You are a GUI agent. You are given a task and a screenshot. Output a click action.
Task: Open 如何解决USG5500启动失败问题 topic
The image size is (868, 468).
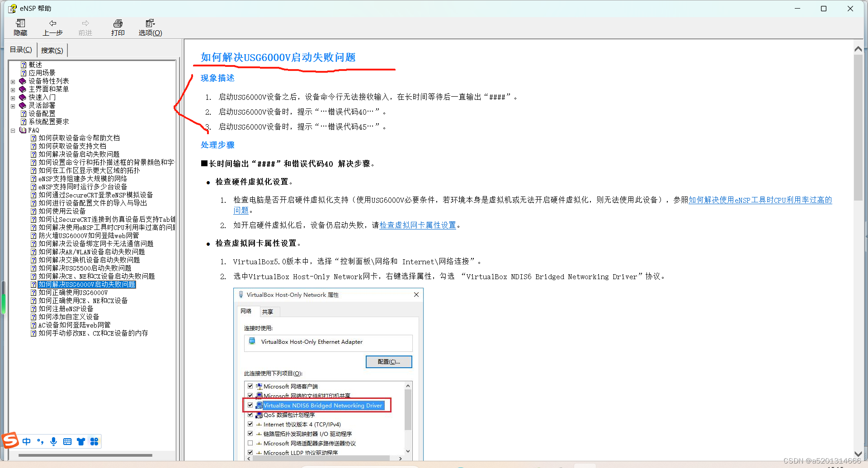pos(85,268)
